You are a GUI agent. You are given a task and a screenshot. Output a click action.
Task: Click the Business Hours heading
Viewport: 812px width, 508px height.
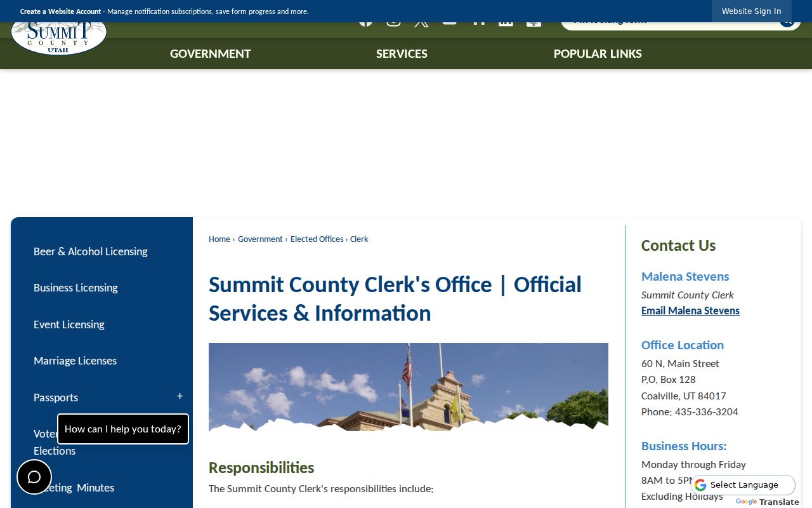(x=684, y=446)
